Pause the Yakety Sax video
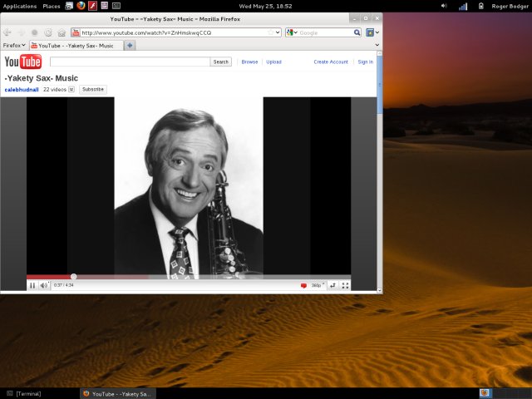 (x=32, y=285)
